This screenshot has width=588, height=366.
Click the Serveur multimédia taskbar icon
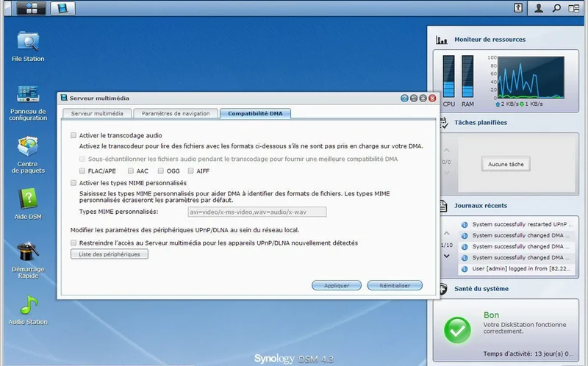(62, 8)
